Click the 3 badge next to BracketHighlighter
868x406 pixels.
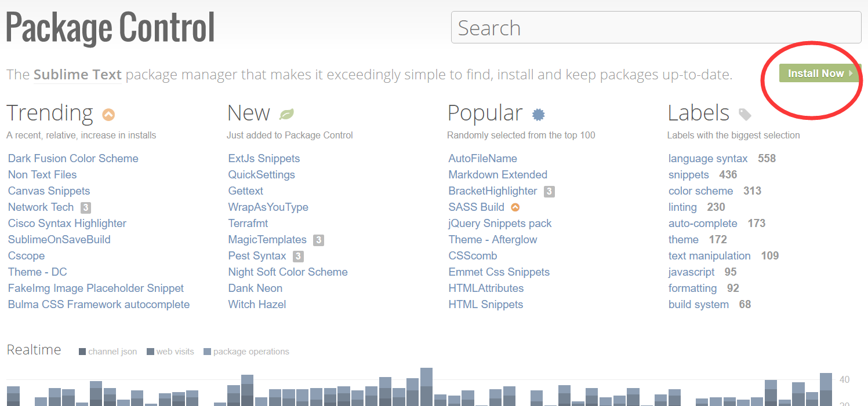[549, 191]
